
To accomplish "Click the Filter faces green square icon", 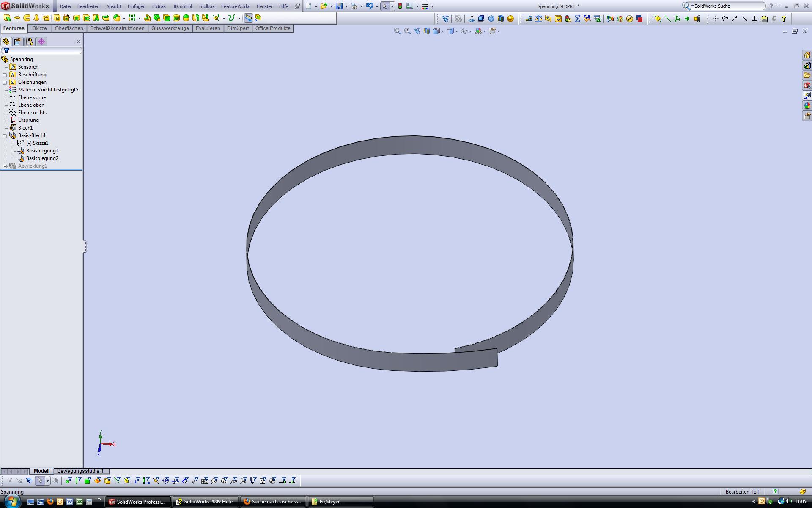I will click(88, 480).
